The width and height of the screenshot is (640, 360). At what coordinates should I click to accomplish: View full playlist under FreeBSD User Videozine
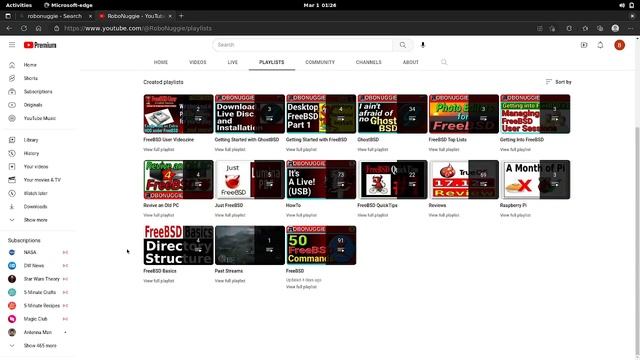point(159,150)
